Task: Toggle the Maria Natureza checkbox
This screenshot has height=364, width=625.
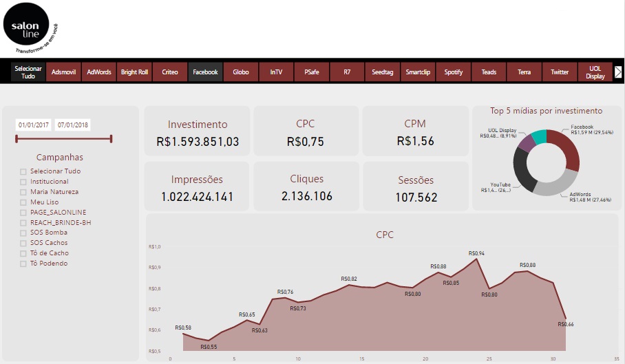Action: click(23, 193)
